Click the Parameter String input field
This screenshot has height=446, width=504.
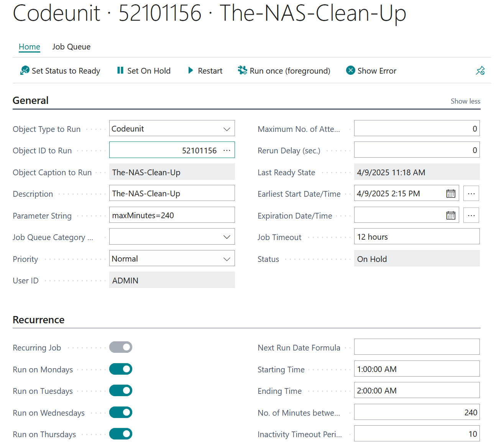point(172,216)
